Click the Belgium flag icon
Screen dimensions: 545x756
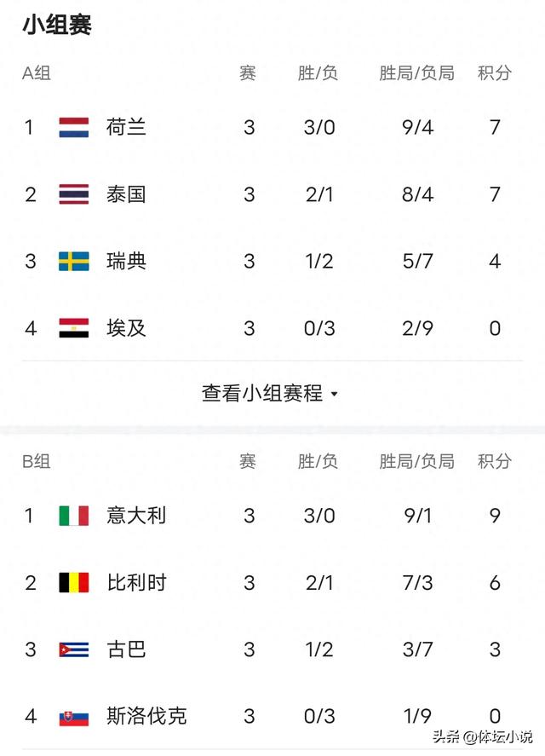(x=74, y=582)
